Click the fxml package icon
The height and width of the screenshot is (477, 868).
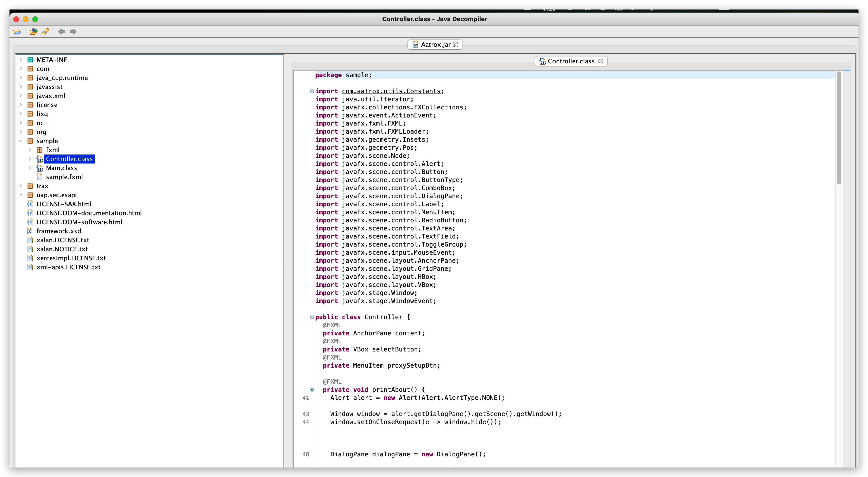pos(39,150)
